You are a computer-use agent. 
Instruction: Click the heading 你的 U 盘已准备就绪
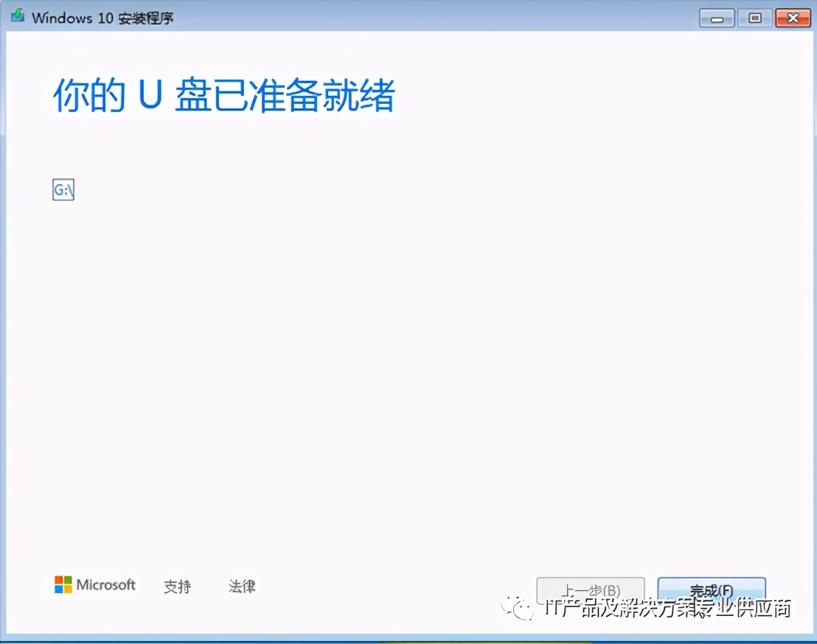(223, 97)
